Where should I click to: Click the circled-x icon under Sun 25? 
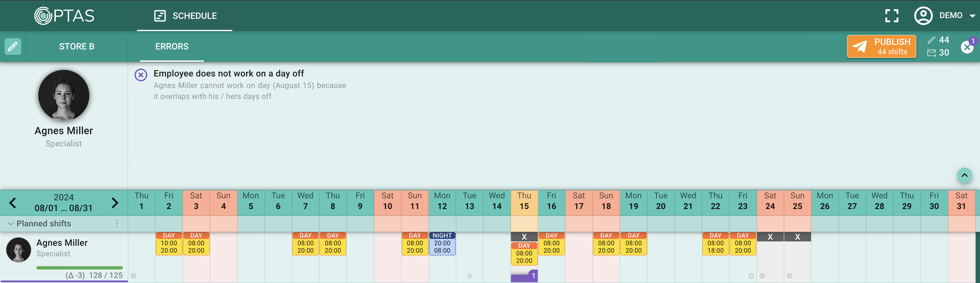click(789, 276)
